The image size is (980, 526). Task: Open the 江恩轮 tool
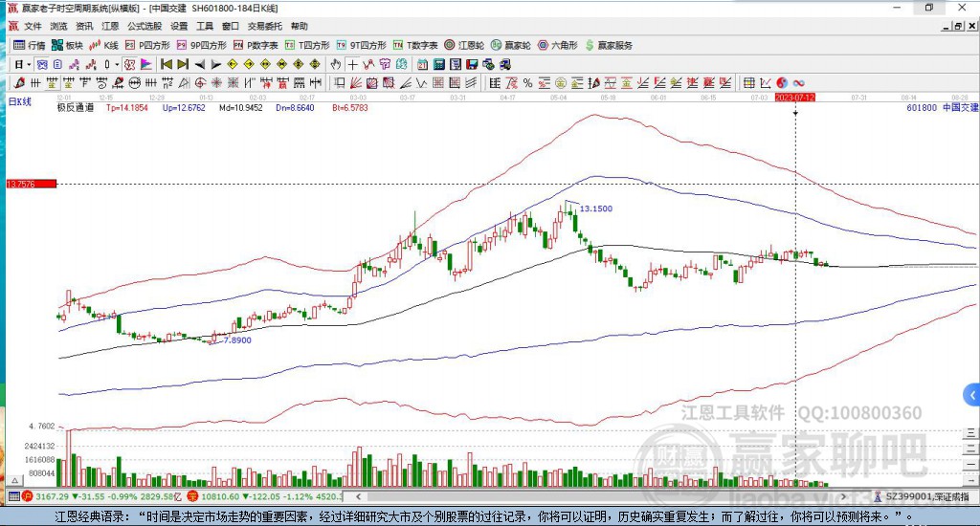[464, 45]
